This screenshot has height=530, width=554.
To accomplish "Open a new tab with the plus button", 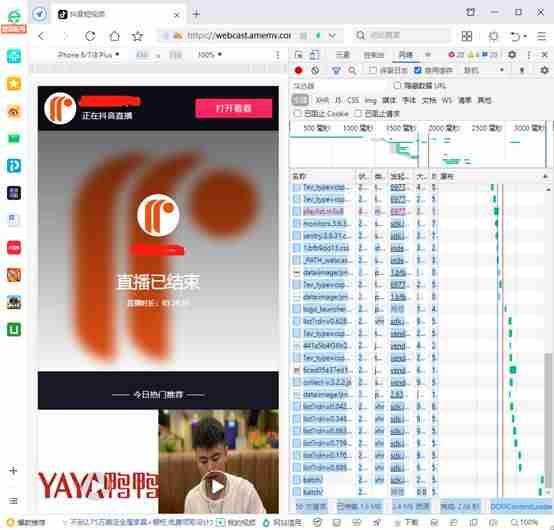I will coord(196,14).
